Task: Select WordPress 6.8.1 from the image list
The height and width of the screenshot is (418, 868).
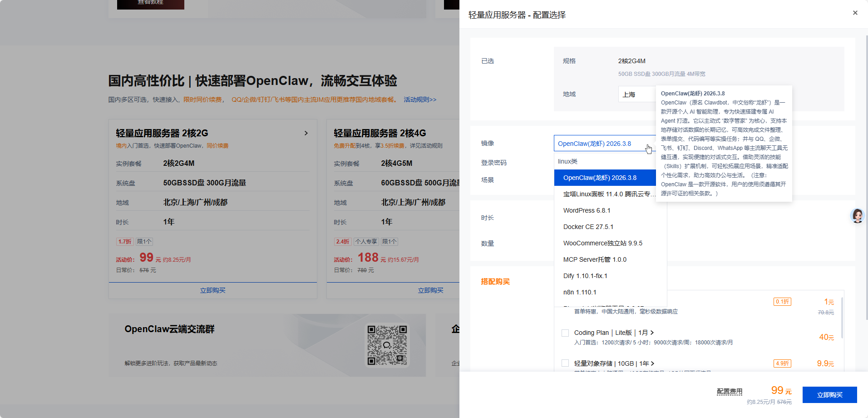Action: click(x=587, y=210)
